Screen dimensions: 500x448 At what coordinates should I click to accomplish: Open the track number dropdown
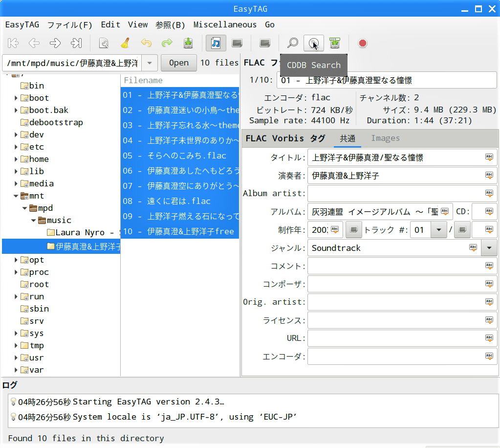(439, 230)
